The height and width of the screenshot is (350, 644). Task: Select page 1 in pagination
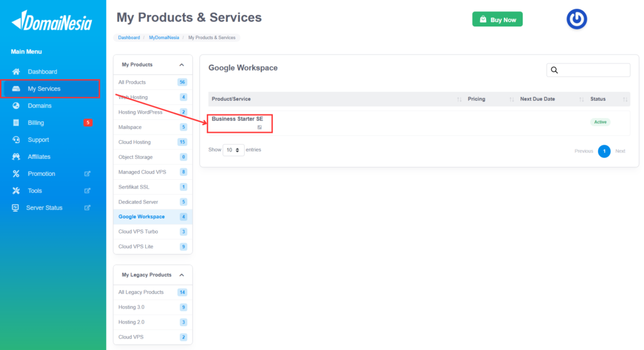604,151
